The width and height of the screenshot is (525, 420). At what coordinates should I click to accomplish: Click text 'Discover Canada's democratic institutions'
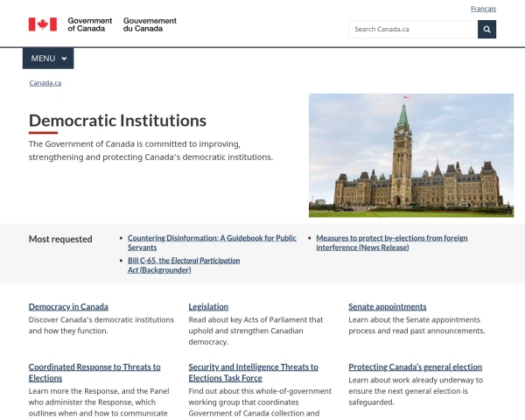click(101, 320)
